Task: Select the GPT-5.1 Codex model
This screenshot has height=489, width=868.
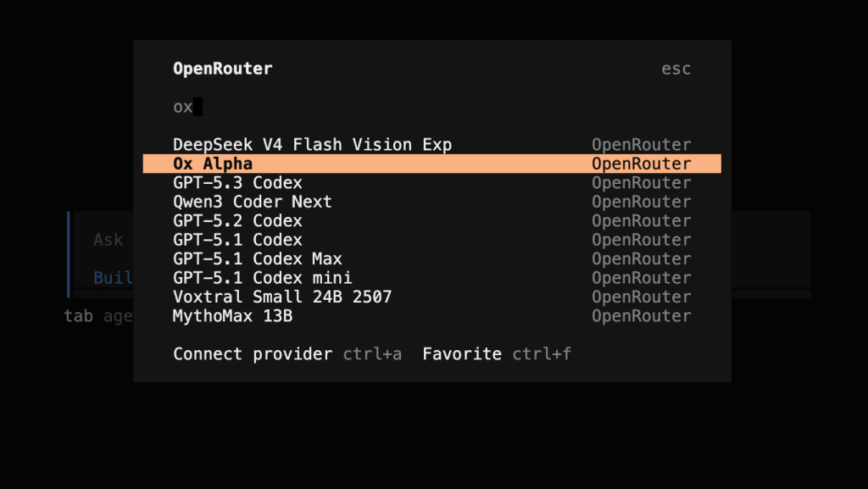Action: point(431,240)
